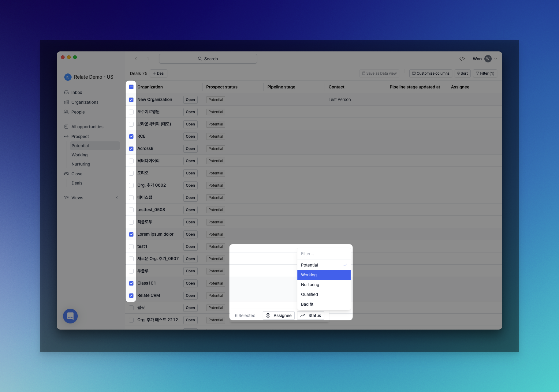
Task: Add a new Deal
Action: [x=158, y=73]
